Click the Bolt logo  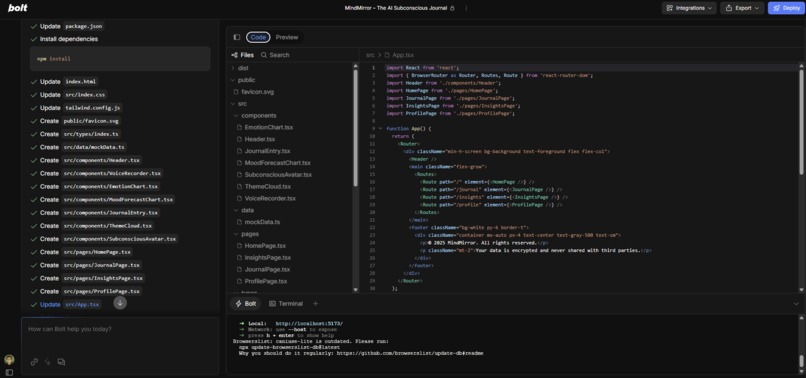17,8
